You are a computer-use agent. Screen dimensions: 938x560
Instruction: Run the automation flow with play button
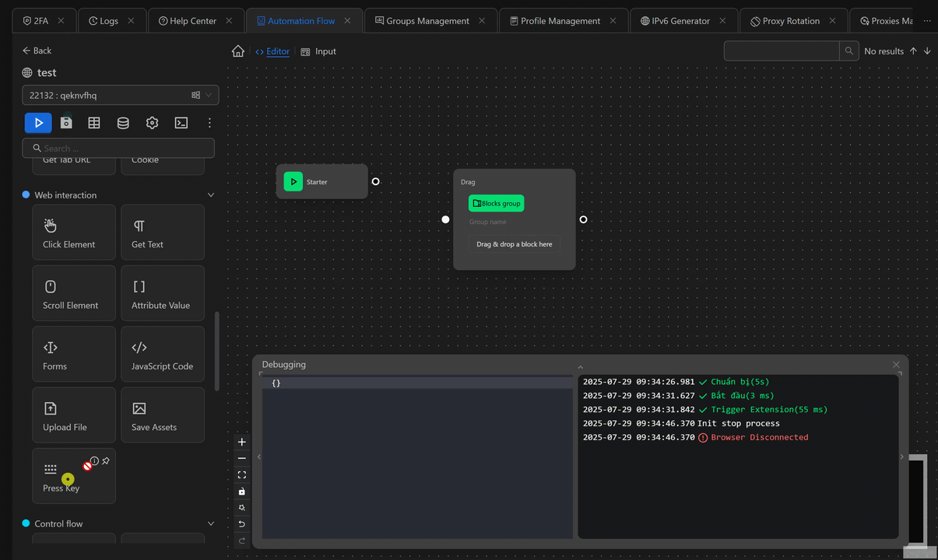(x=38, y=123)
